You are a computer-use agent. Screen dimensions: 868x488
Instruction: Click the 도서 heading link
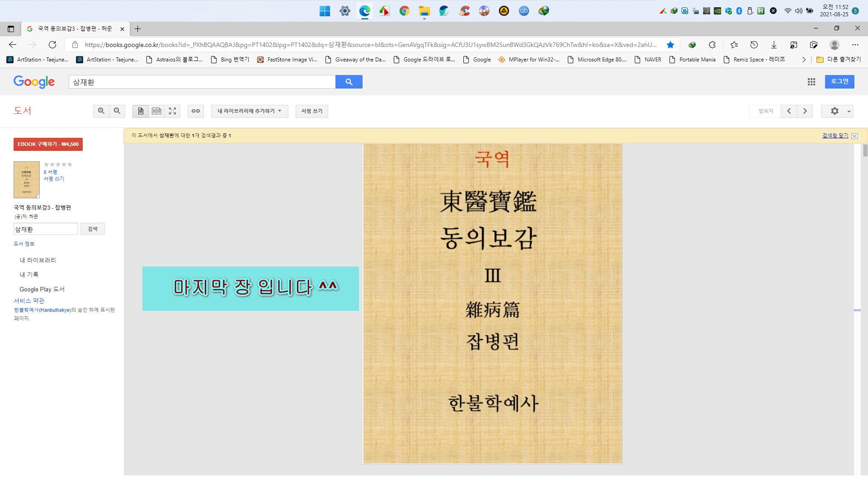coord(23,111)
